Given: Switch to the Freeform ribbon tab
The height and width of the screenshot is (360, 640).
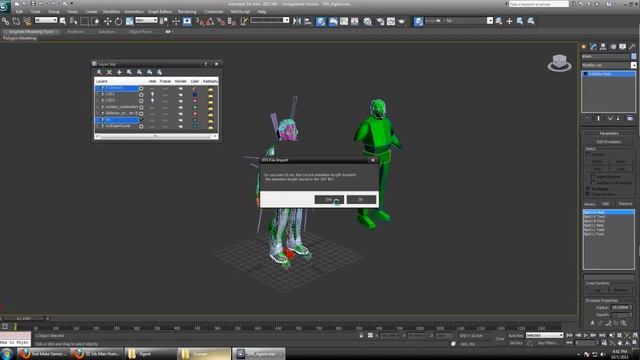Looking at the screenshot, I should (76, 31).
